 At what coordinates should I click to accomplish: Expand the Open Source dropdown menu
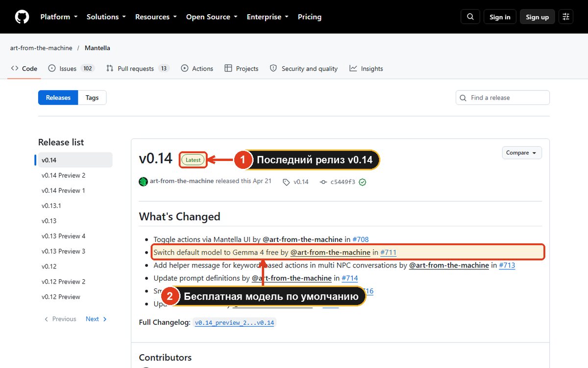coord(212,17)
